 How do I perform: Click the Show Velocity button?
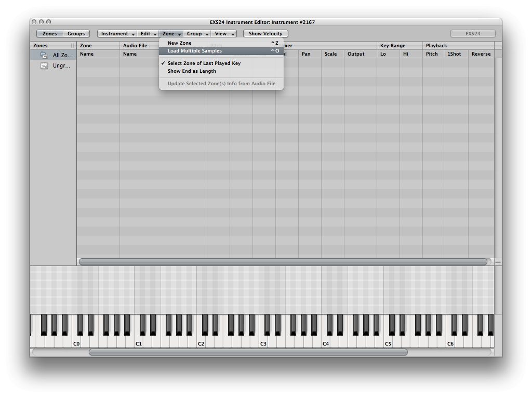tap(265, 34)
